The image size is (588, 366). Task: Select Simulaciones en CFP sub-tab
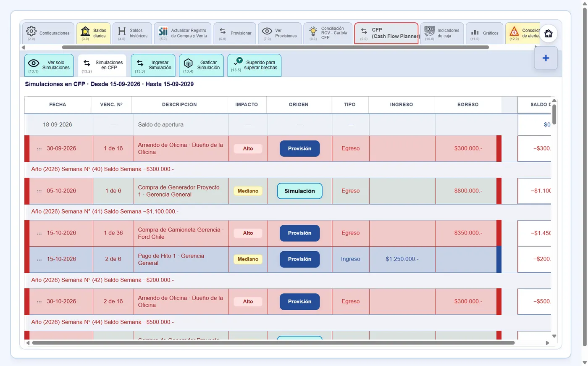coord(102,65)
